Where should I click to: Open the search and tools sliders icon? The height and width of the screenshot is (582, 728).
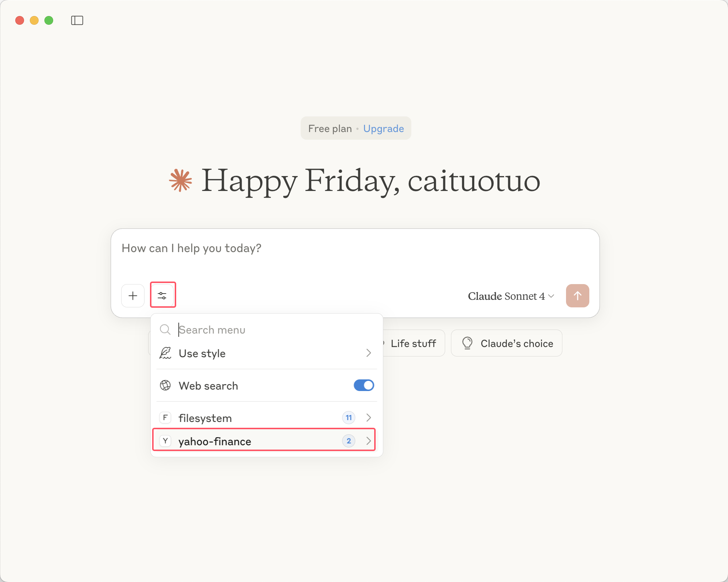(x=162, y=296)
